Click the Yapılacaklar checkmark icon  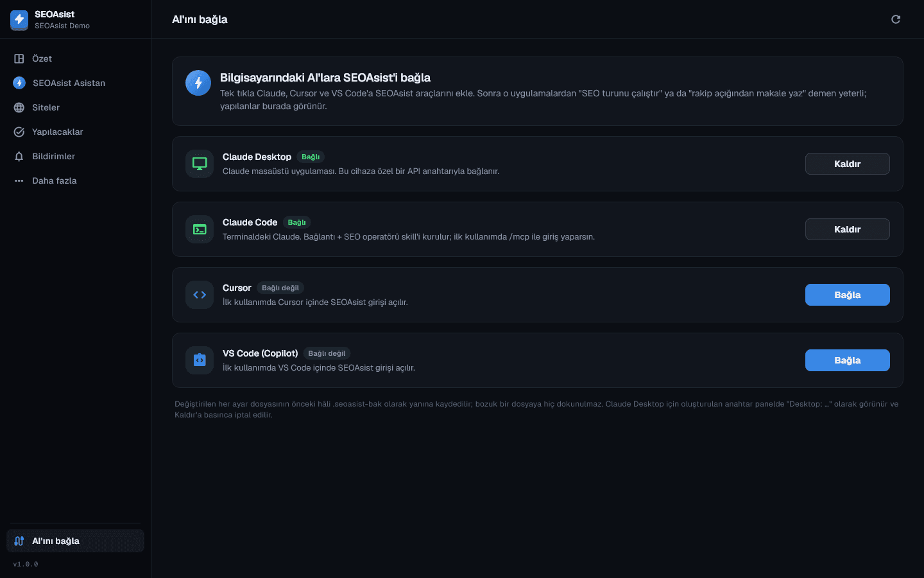click(19, 132)
